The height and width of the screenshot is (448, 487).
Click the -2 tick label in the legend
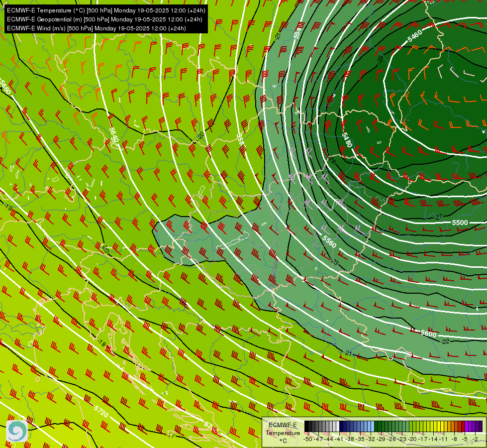click(476, 439)
